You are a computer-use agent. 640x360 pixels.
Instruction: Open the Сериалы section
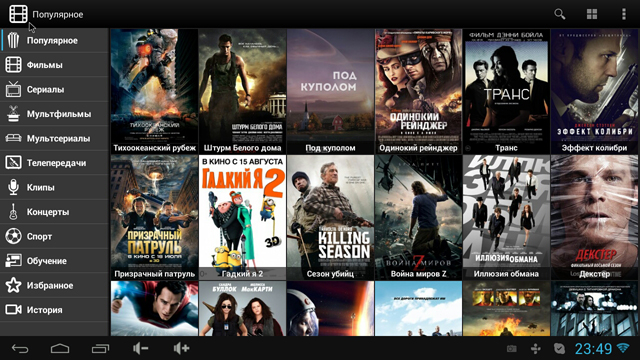(x=54, y=89)
